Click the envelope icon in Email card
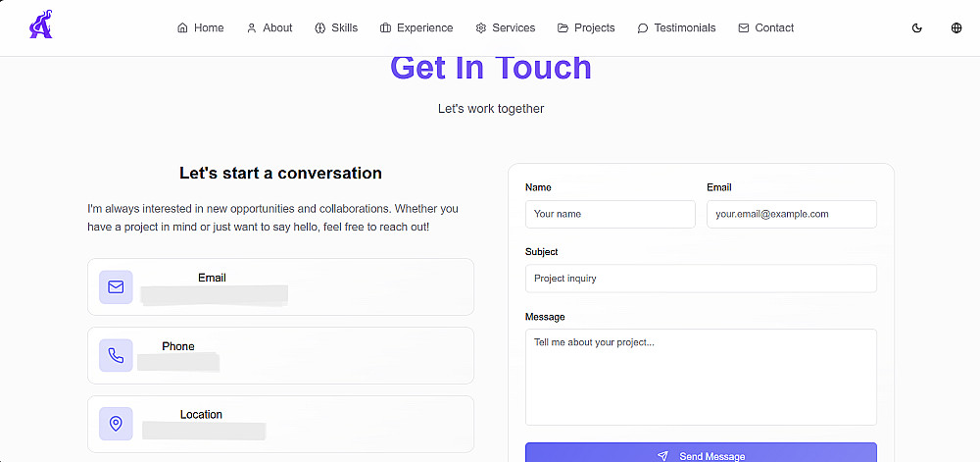This screenshot has height=462, width=980. click(116, 287)
